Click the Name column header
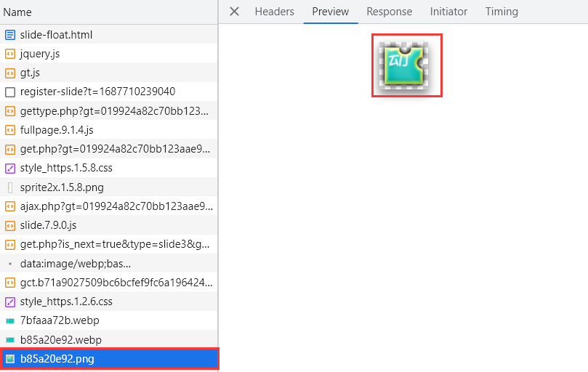The width and height of the screenshot is (588, 372). point(17,12)
